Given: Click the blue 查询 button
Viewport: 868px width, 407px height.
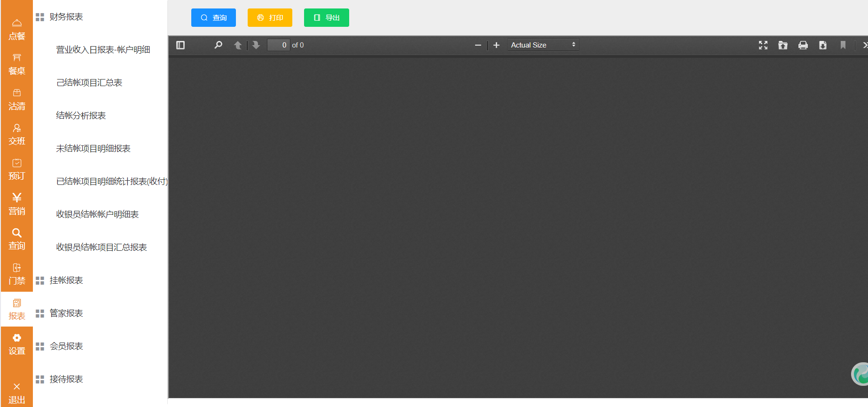Looking at the screenshot, I should (213, 18).
